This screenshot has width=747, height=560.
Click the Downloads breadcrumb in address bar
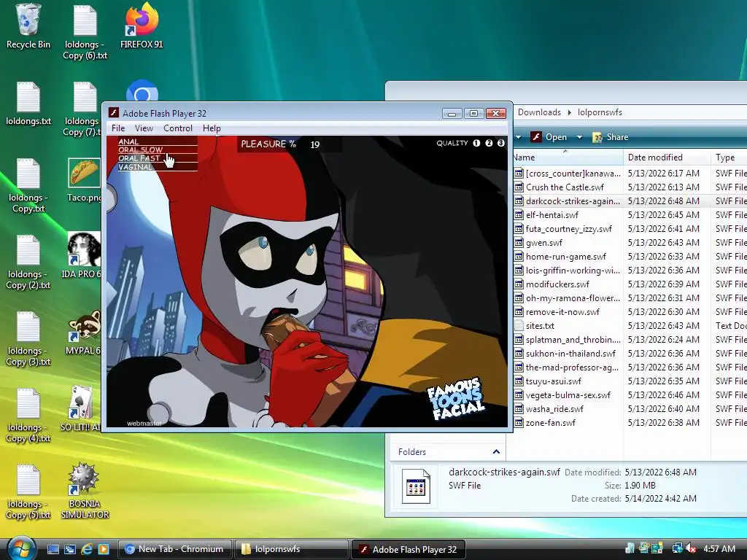click(x=539, y=112)
